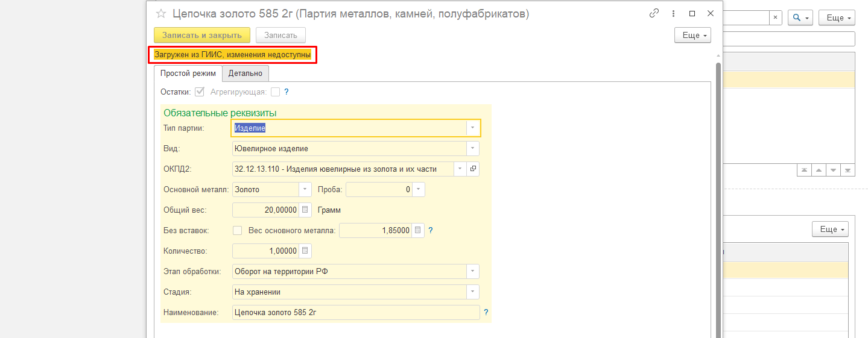The width and height of the screenshot is (868, 338).
Task: Open the calculator for Вес основного металла
Action: (x=418, y=230)
